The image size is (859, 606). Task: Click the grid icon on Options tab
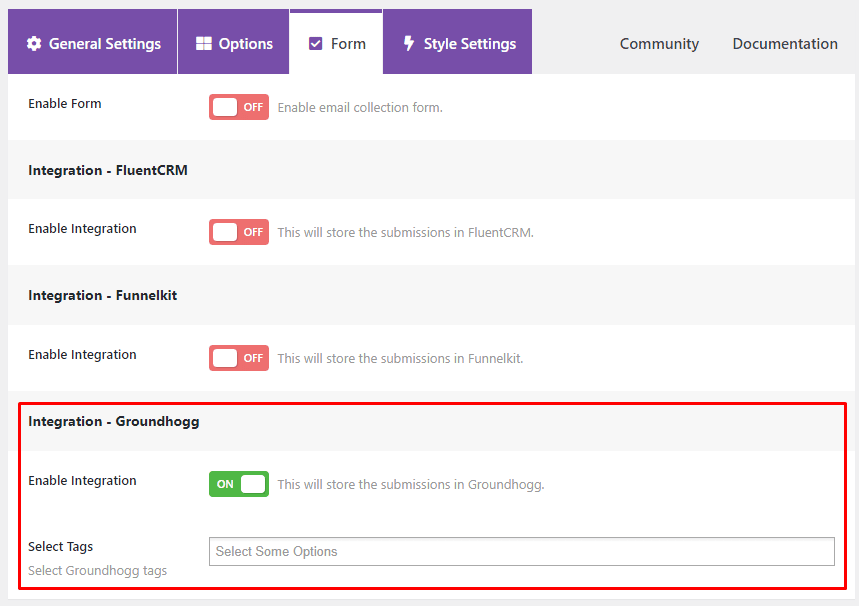pyautogui.click(x=204, y=44)
